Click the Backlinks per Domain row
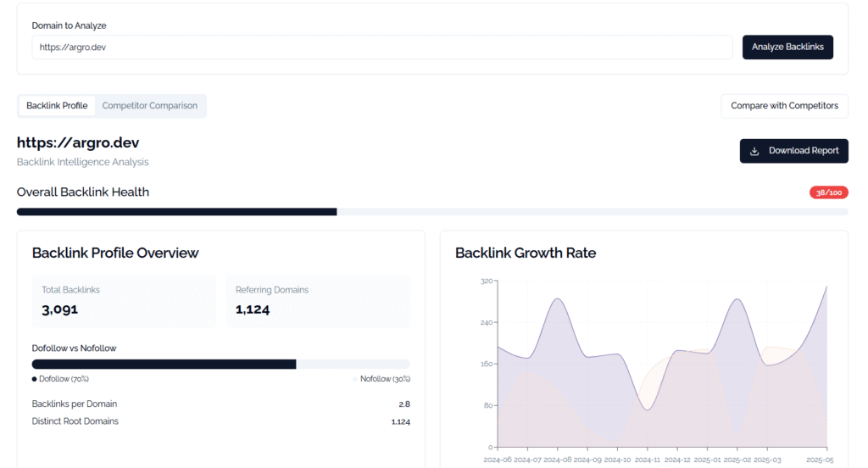This screenshot has width=868, height=468. pyautogui.click(x=221, y=404)
